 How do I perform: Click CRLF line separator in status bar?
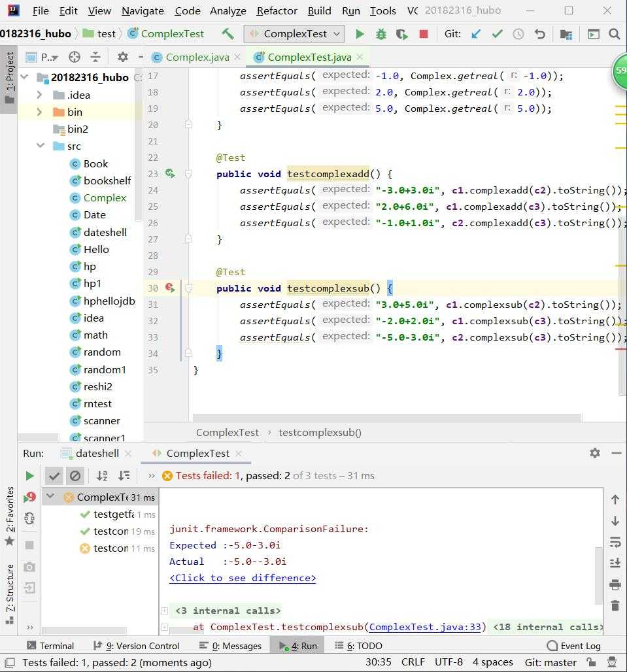pyautogui.click(x=413, y=662)
